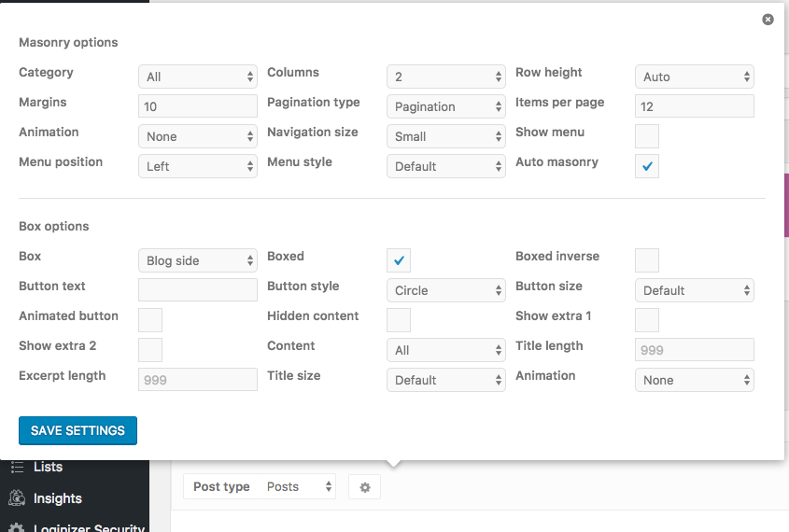The width and height of the screenshot is (789, 532).
Task: Uncheck the Auto masonry checkbox
Action: pos(647,166)
